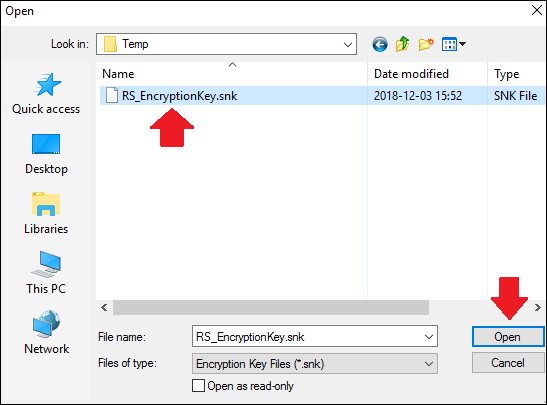Click the SNK File type cell

(515, 96)
